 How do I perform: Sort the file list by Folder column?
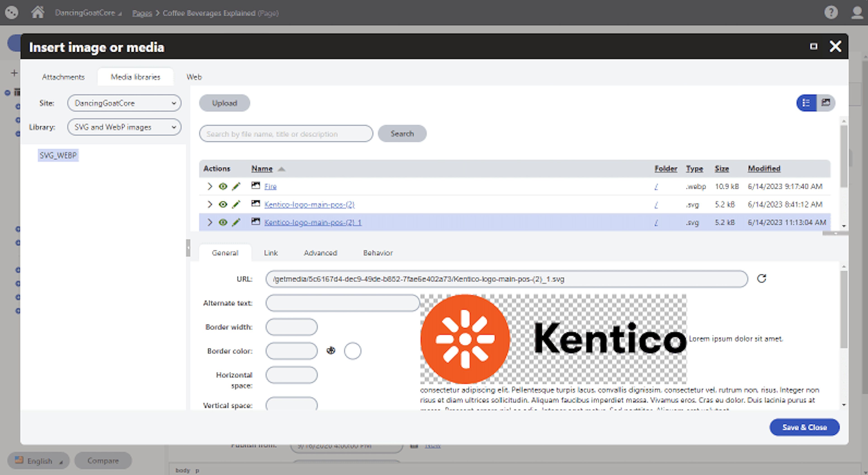666,169
